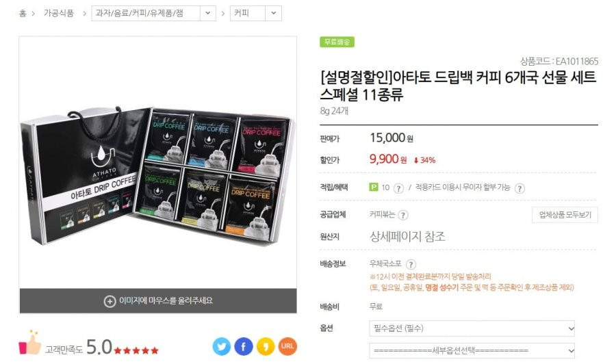Click 업체상품 모두보기 button
The height and width of the screenshot is (364, 616).
(x=565, y=215)
